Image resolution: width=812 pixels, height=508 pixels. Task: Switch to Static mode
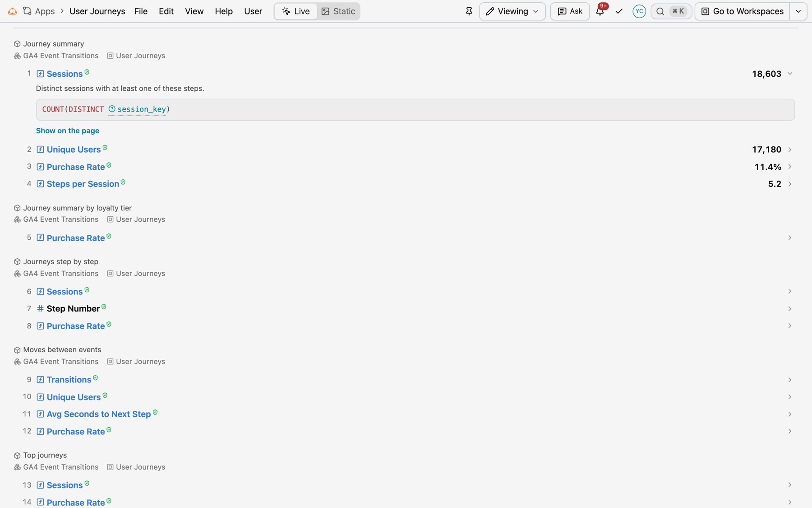click(338, 11)
